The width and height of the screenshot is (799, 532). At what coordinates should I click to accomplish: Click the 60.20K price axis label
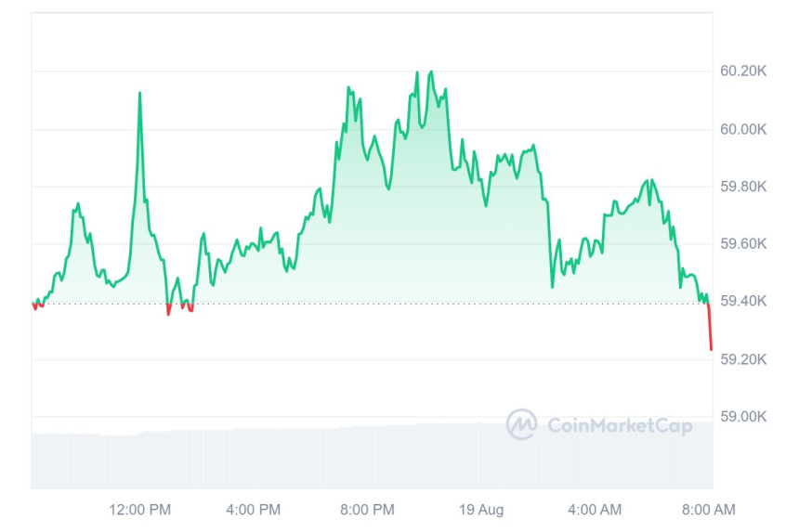pos(741,71)
